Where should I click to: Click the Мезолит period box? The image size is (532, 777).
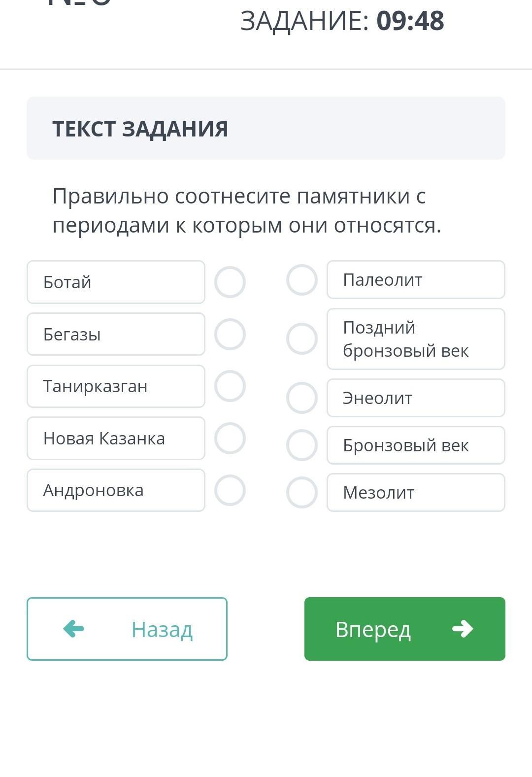coord(416,492)
